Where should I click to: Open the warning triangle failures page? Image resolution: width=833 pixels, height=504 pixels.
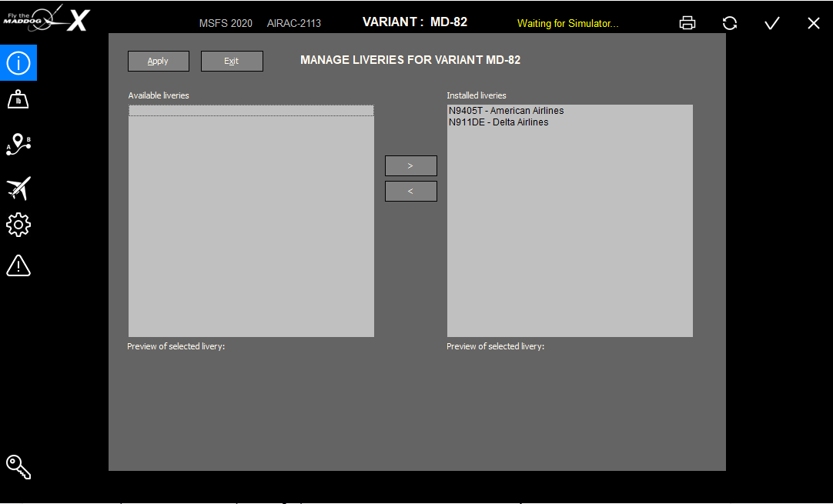click(18, 265)
